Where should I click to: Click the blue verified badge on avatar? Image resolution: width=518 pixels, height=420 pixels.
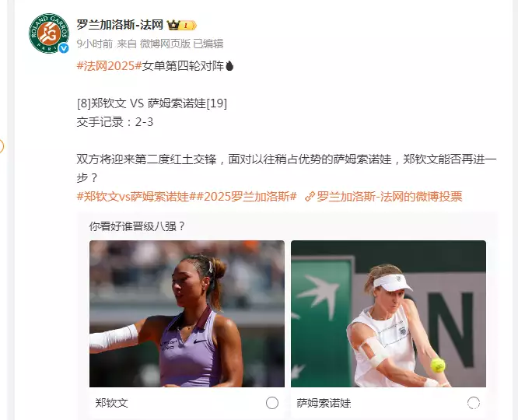tap(64, 48)
